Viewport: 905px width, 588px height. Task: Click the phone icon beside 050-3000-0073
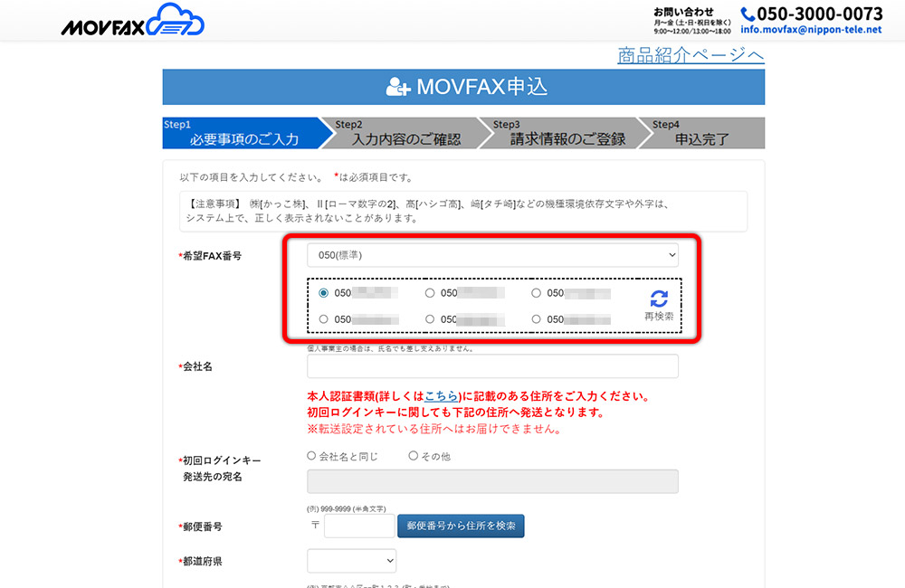coord(748,14)
